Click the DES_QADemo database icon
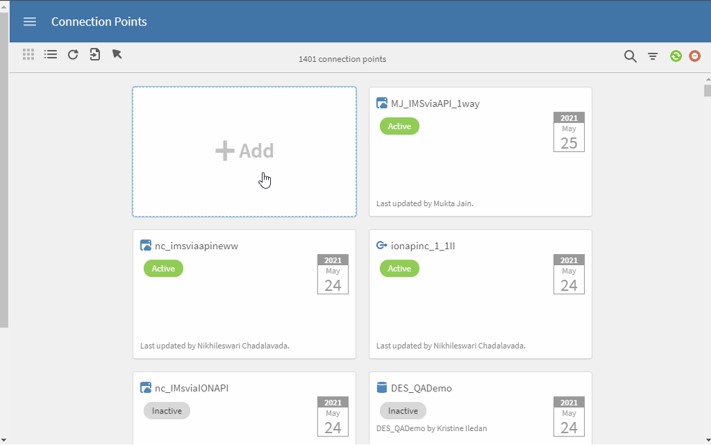Viewport: 711px width, 445px height. (382, 387)
